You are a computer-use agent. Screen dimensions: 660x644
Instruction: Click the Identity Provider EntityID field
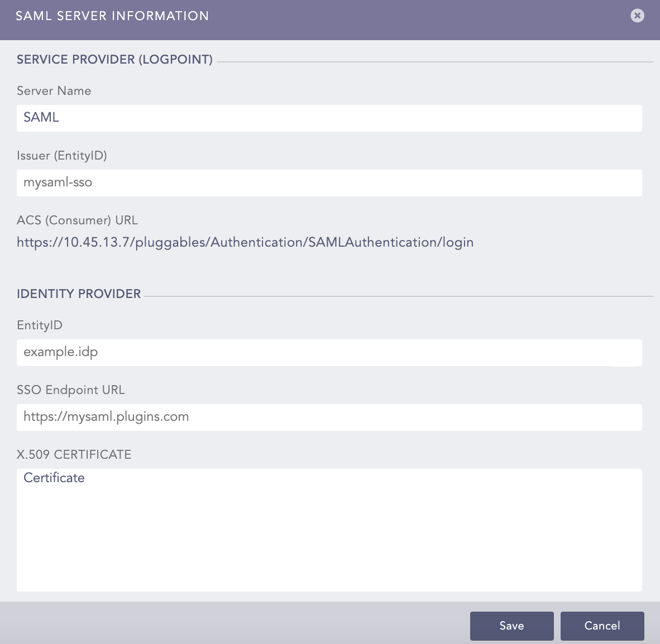pos(329,353)
